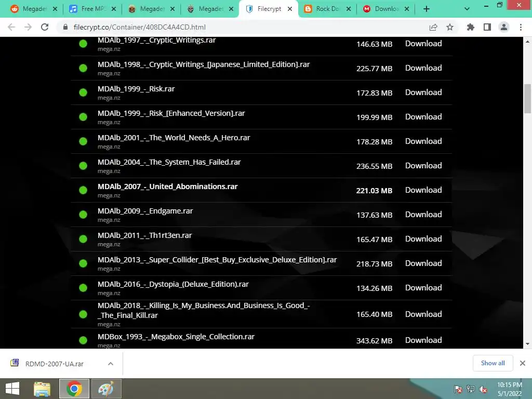
Task: Download Cryptic_Writings.rar 1997
Action: [423, 44]
